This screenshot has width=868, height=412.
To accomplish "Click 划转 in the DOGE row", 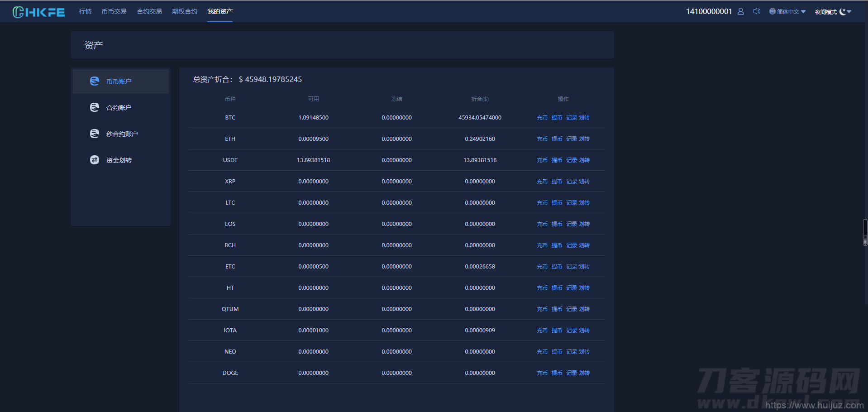I will click(584, 373).
